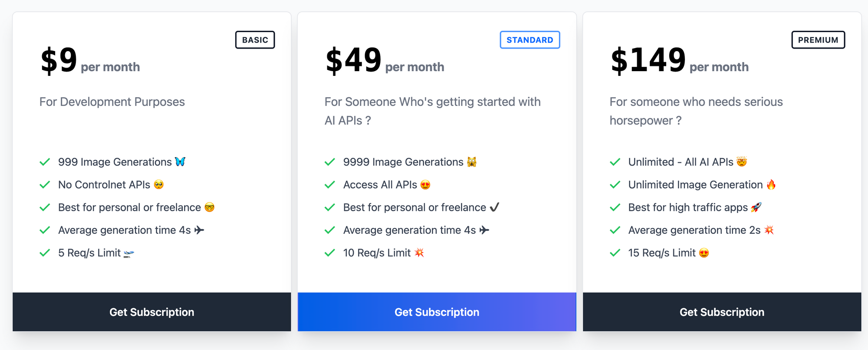Viewport: 868px width, 350px height.
Task: Click the green checkmark beside 999 Image Generations
Action: coord(45,162)
